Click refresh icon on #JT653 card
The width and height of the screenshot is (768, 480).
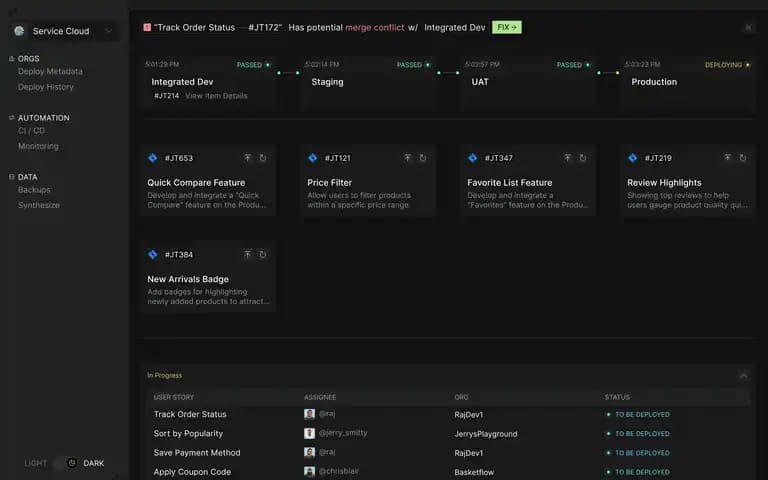tap(263, 158)
